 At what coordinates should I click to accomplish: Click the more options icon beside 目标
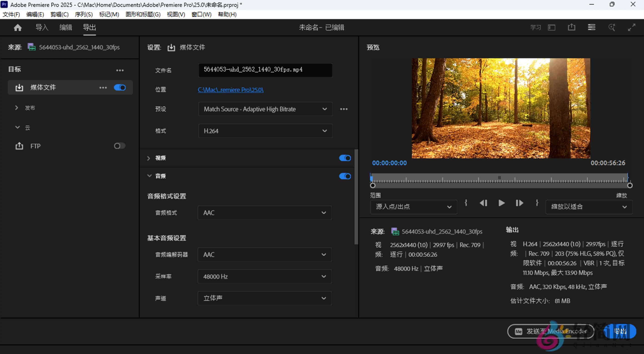pos(120,70)
